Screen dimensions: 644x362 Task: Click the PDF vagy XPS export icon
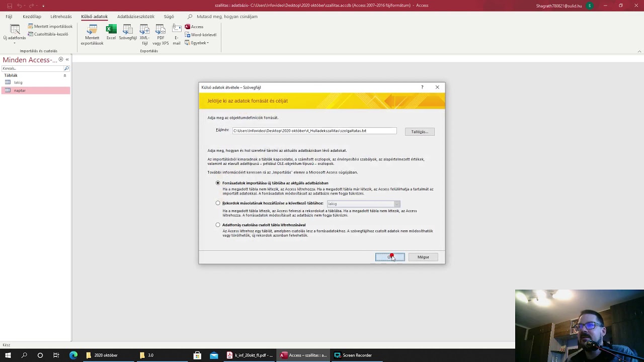point(160,34)
